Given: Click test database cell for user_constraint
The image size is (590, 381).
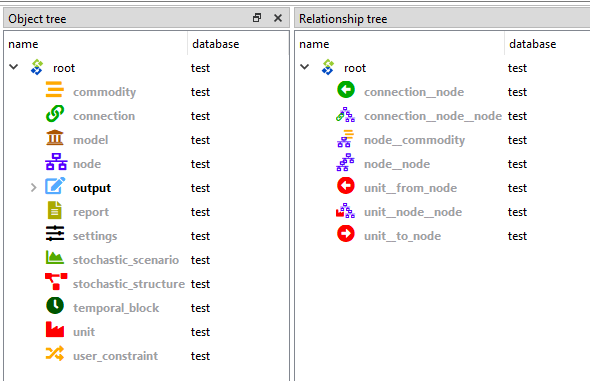Looking at the screenshot, I should pyautogui.click(x=200, y=356).
